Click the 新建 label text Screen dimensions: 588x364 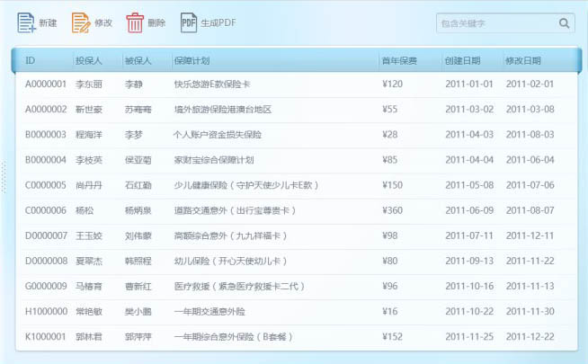click(48, 23)
